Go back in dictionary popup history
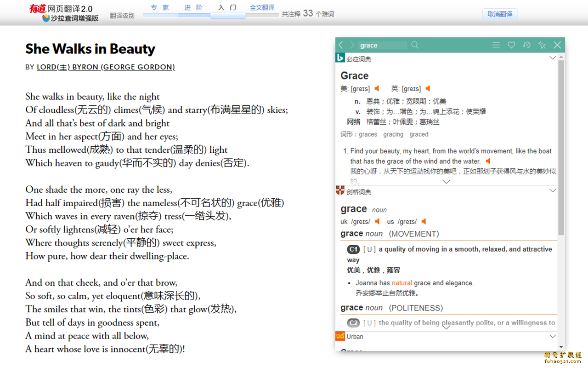 [x=340, y=45]
